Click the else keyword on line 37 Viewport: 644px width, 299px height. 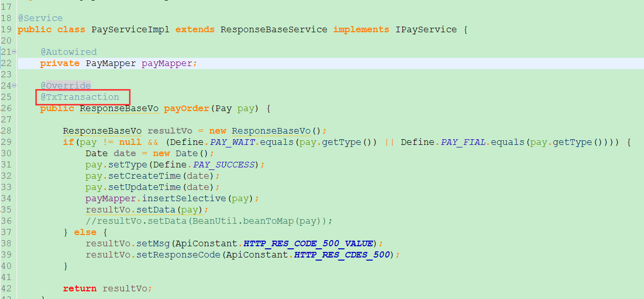[85, 232]
